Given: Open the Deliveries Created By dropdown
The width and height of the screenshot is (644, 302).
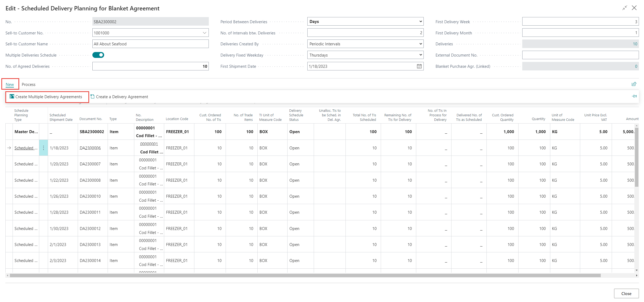Looking at the screenshot, I should tap(421, 44).
